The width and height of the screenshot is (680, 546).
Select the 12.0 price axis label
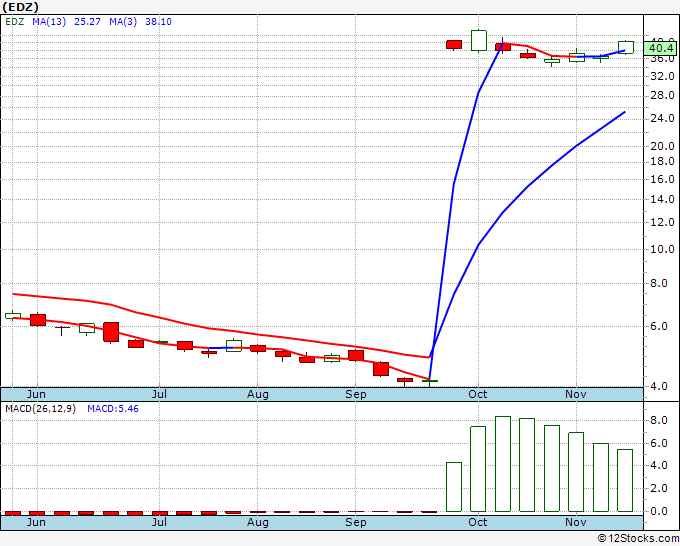(662, 222)
